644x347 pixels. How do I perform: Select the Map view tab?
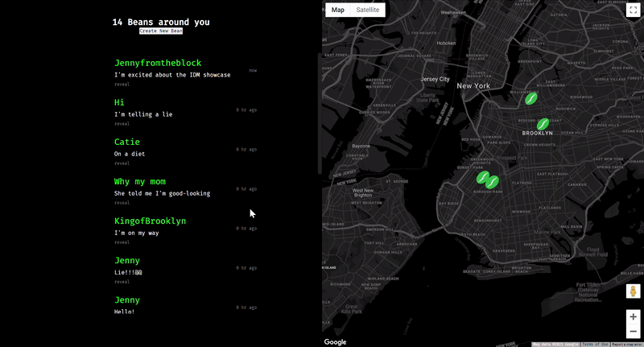(338, 10)
